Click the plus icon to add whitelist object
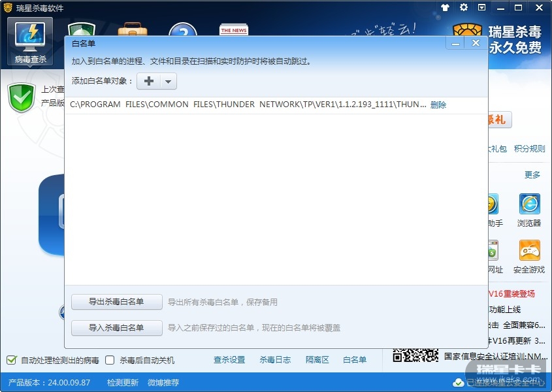 pyautogui.click(x=149, y=81)
